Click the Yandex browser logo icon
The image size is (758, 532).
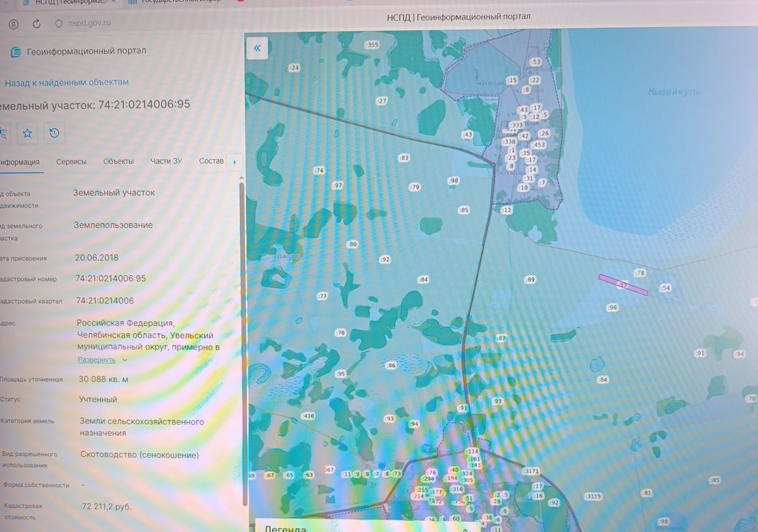[x=13, y=23]
